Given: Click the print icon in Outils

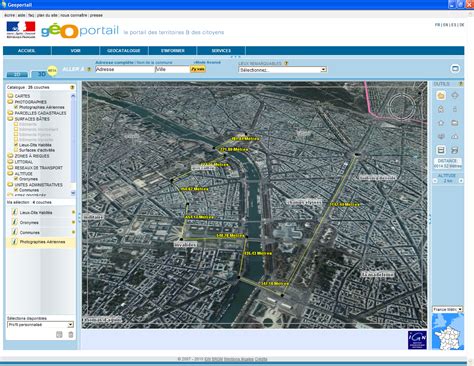Looking at the screenshot, I should coord(455,150).
